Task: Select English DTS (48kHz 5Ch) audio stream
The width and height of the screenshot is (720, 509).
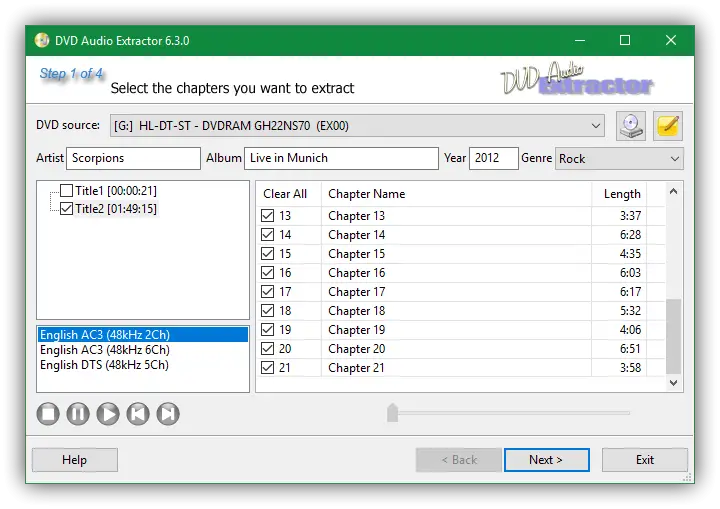Action: pos(143,365)
